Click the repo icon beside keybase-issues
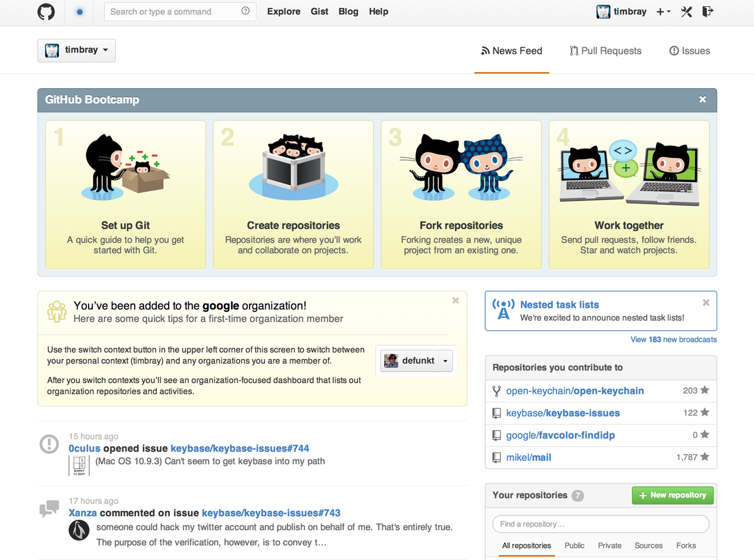Image resolution: width=754 pixels, height=560 pixels. click(496, 413)
